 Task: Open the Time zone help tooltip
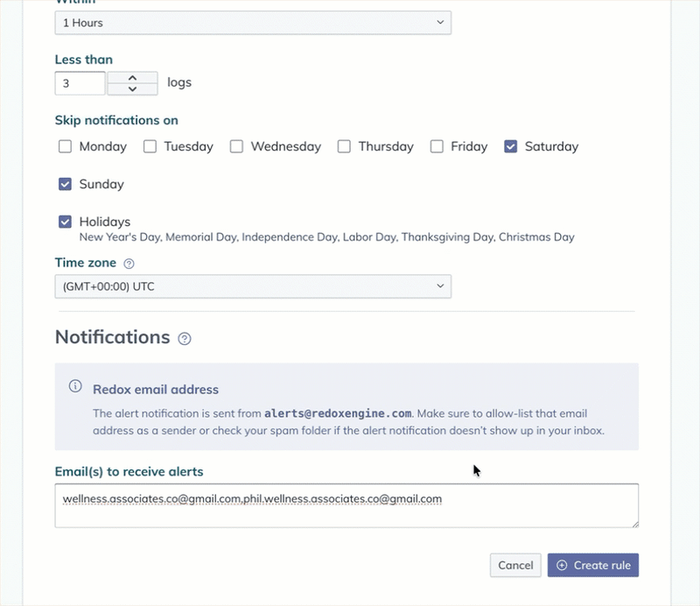(129, 263)
